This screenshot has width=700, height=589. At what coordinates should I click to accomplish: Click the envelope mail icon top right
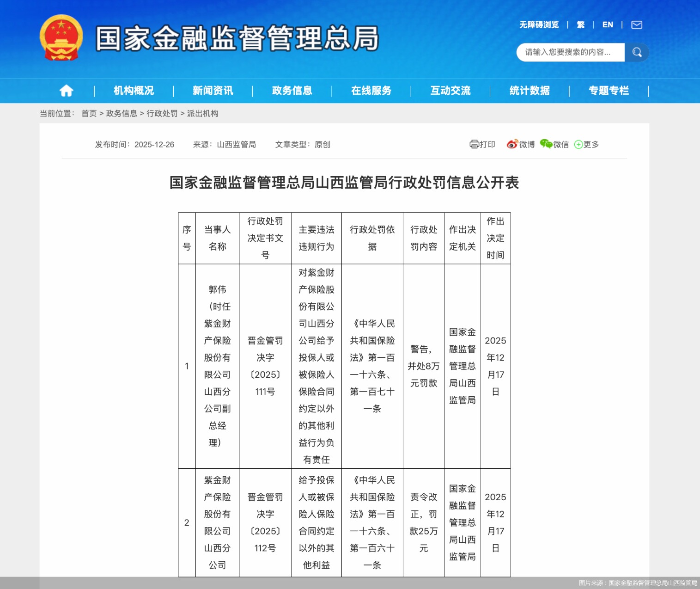636,25
